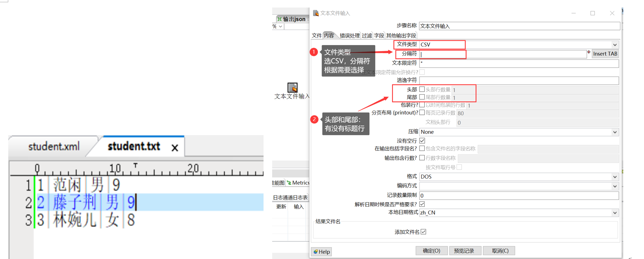Click the variable diamond icon beside the 分隔符 field
644x259 pixels.
tap(589, 52)
